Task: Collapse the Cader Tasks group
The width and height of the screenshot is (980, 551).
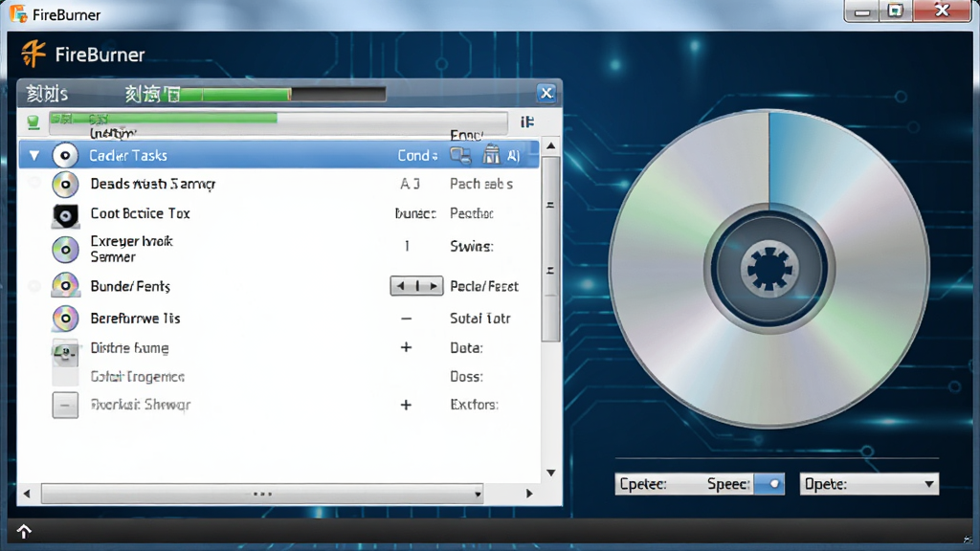Action: [34, 156]
